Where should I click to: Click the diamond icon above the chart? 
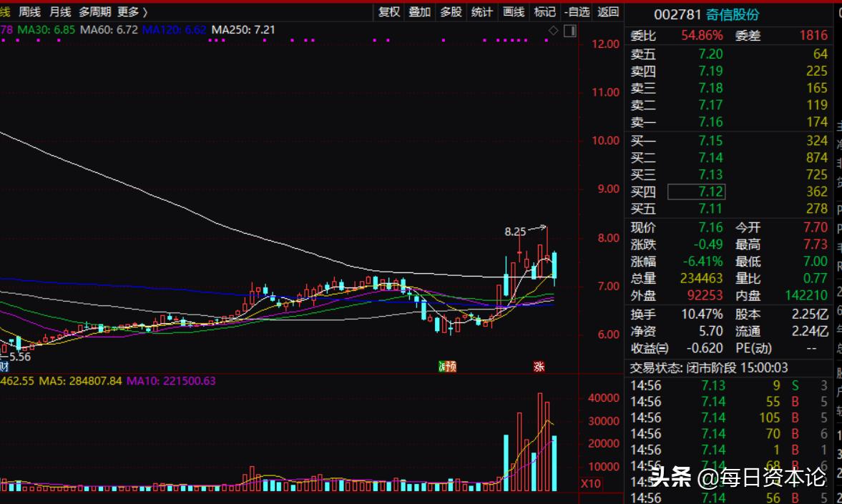pyautogui.click(x=553, y=31)
